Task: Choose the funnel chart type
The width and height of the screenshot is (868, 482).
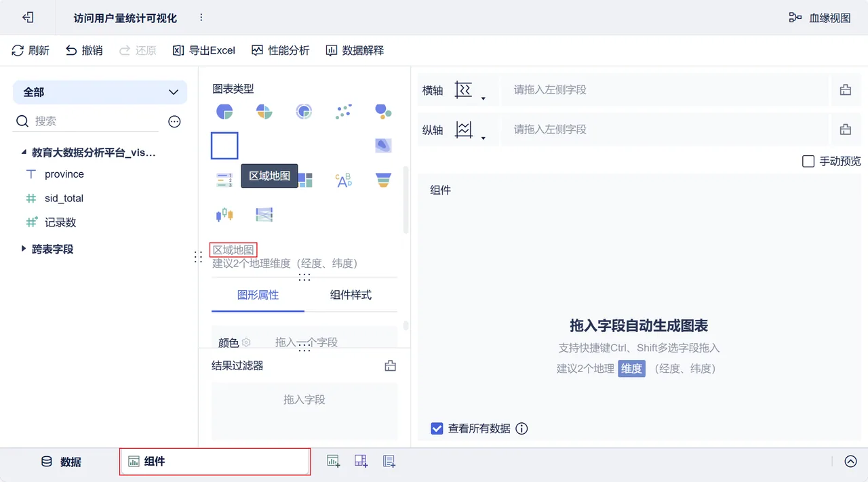Action: coord(383,180)
